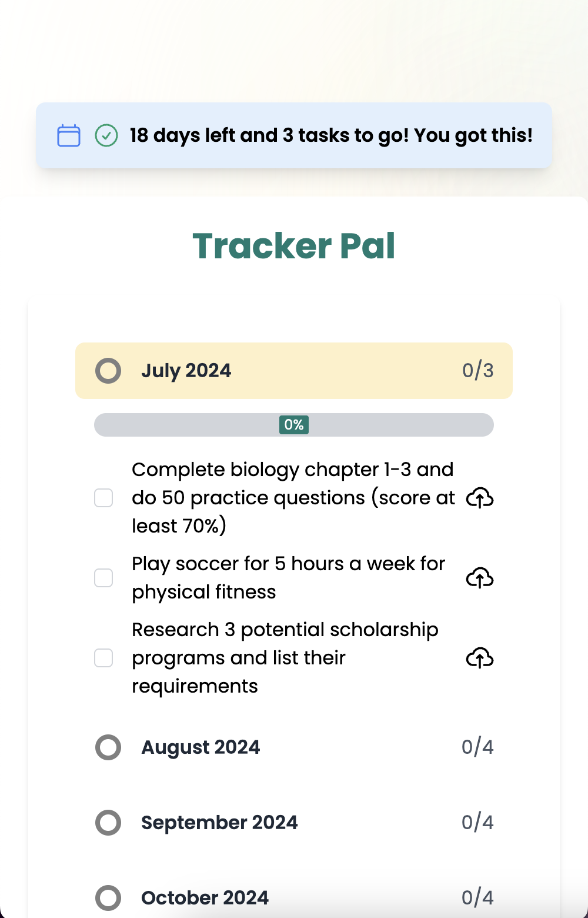Viewport: 588px width, 918px height.
Task: Click the 0/3 task count for July
Action: pos(477,371)
